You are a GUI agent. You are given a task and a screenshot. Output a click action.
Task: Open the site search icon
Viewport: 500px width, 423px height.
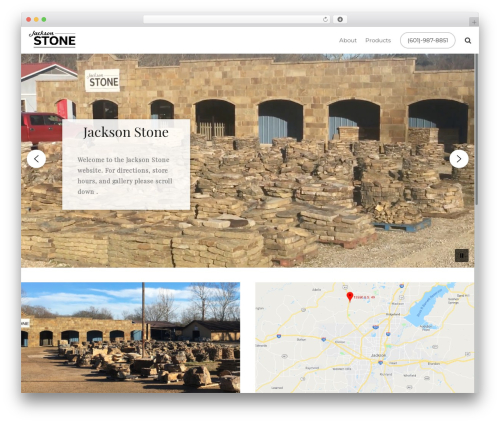[x=468, y=40]
